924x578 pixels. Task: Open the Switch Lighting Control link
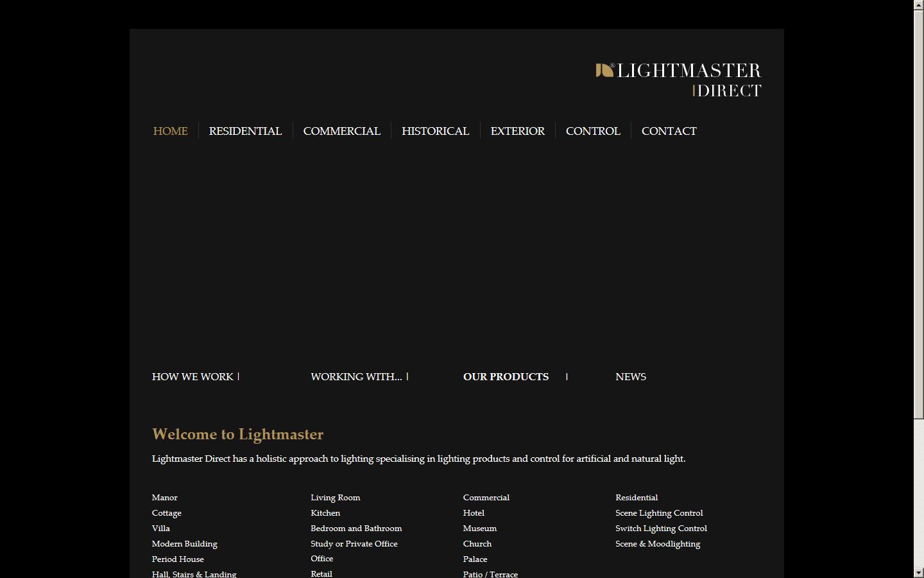(661, 528)
